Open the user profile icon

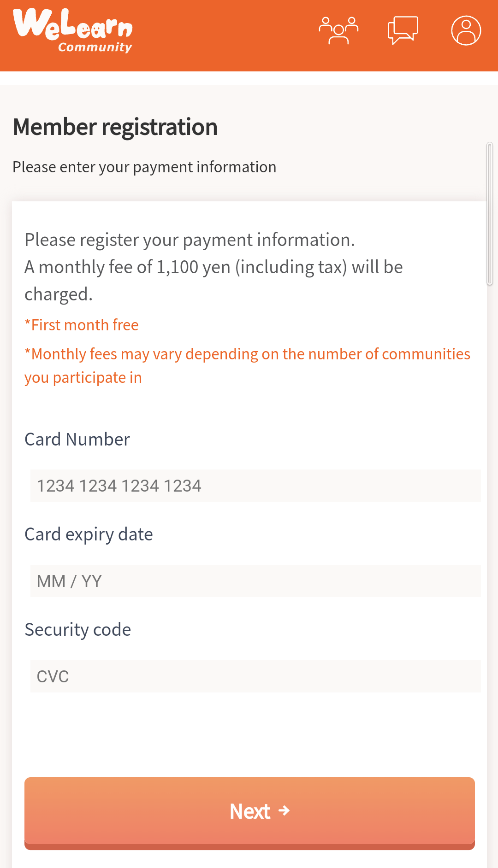466,31
